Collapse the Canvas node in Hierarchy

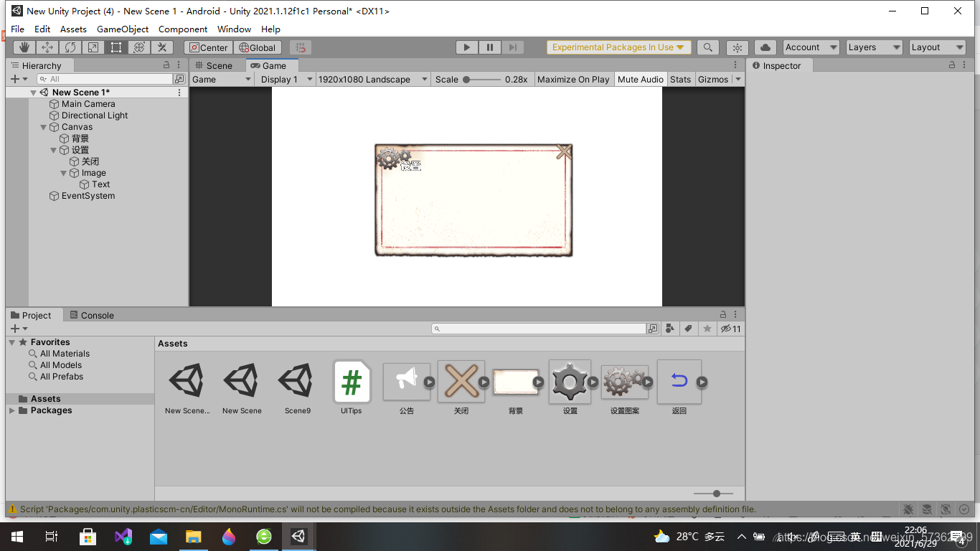point(44,127)
